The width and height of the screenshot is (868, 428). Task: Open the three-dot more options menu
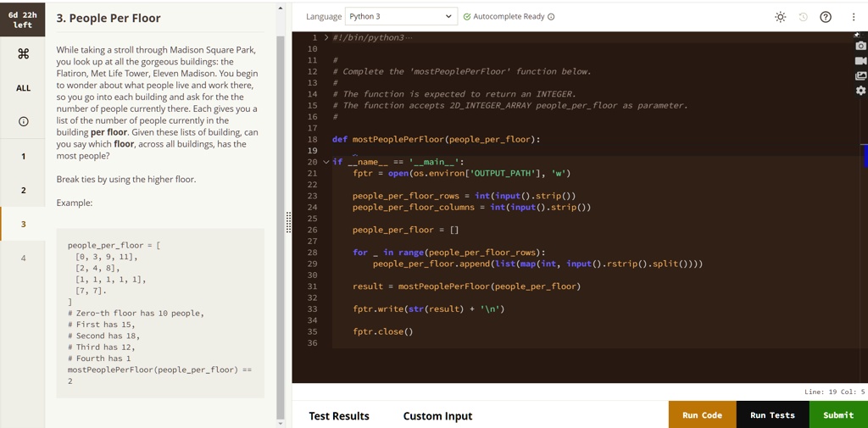[854, 17]
